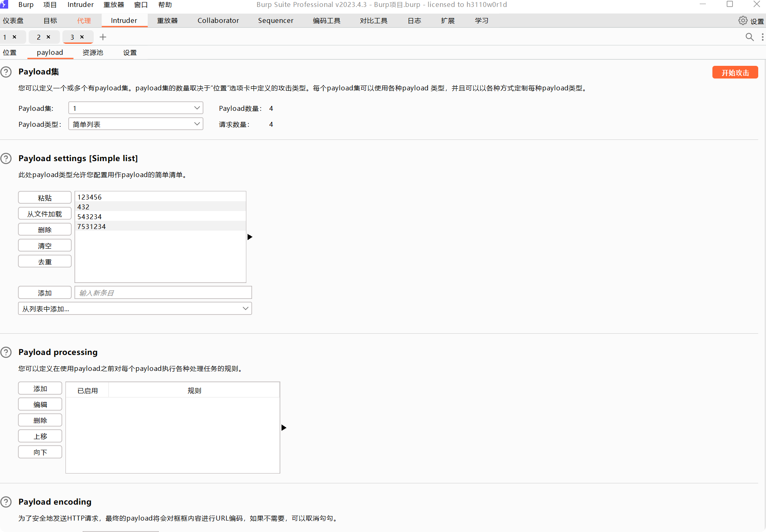Open help for Payload settings section

coord(6,158)
